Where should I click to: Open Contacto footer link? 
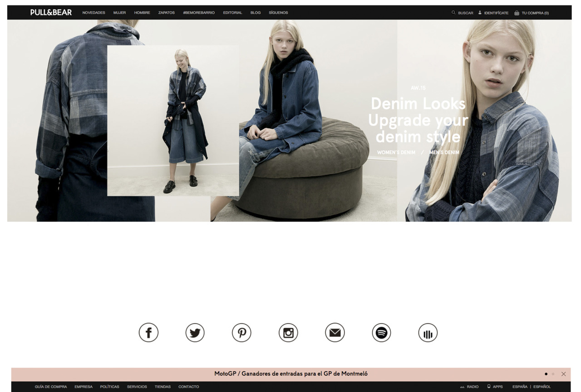tap(188, 387)
